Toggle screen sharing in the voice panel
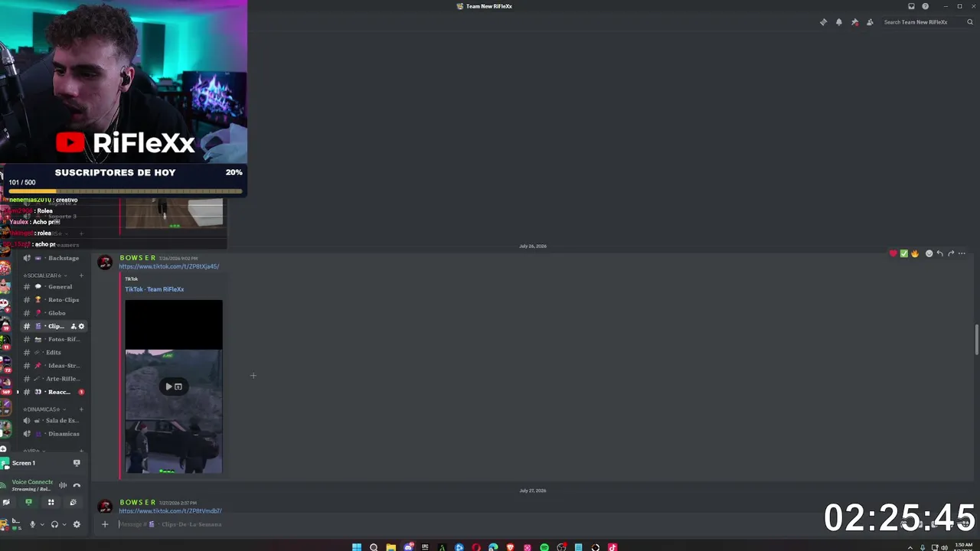Screen dimensions: 980x551 (28, 502)
